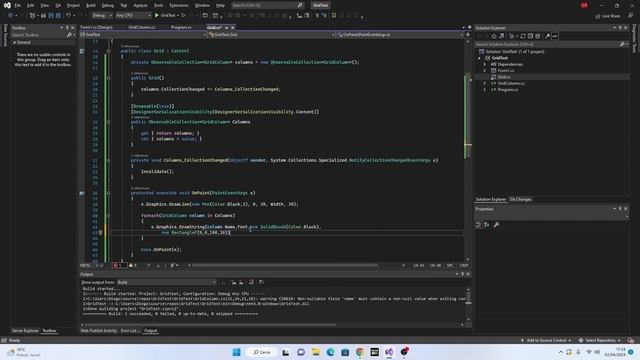Click the Solution Explorer Properties wrench icon
The width and height of the screenshot is (640, 360).
tap(547, 36)
